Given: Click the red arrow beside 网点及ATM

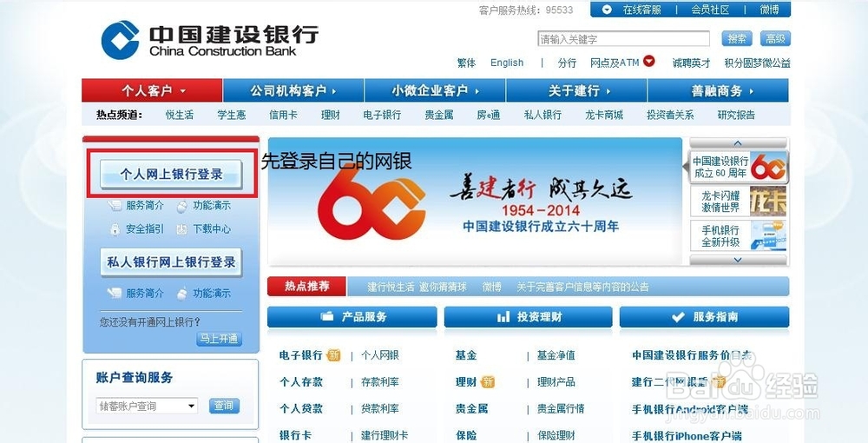Looking at the screenshot, I should (648, 61).
